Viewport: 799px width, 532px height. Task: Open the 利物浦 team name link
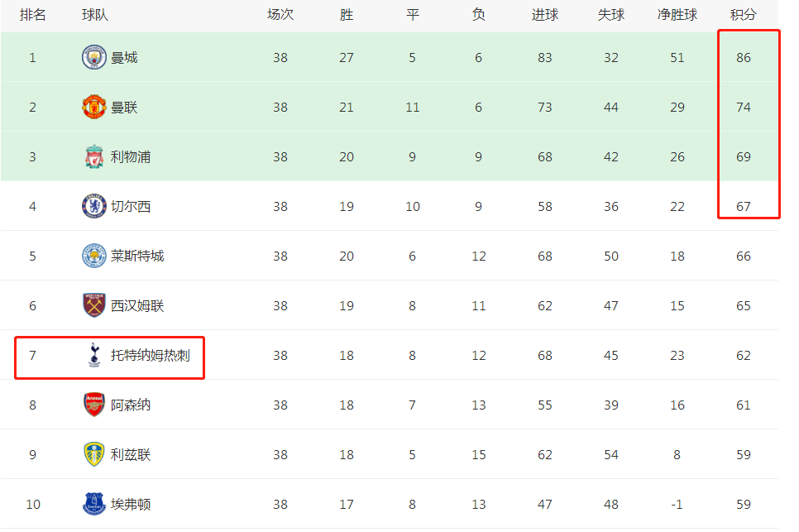131,157
